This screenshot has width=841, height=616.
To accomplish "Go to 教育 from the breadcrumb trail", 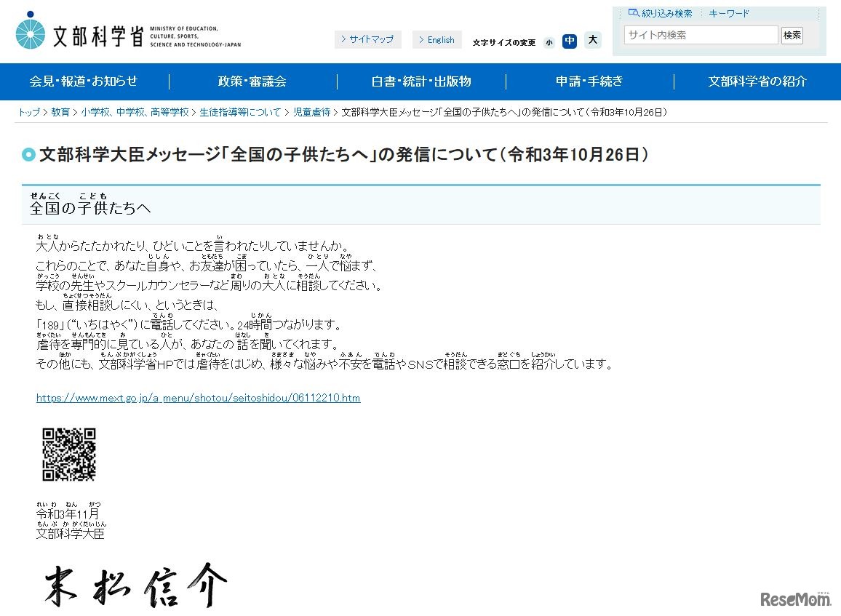I will pyautogui.click(x=59, y=113).
